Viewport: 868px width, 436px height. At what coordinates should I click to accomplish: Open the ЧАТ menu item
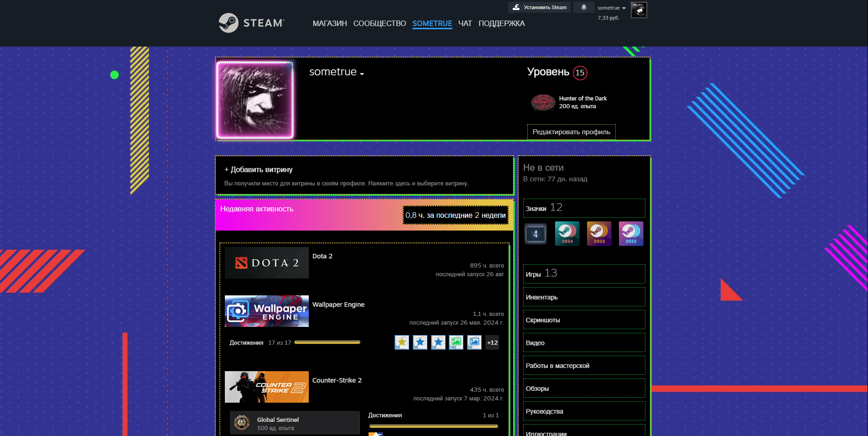click(x=465, y=23)
